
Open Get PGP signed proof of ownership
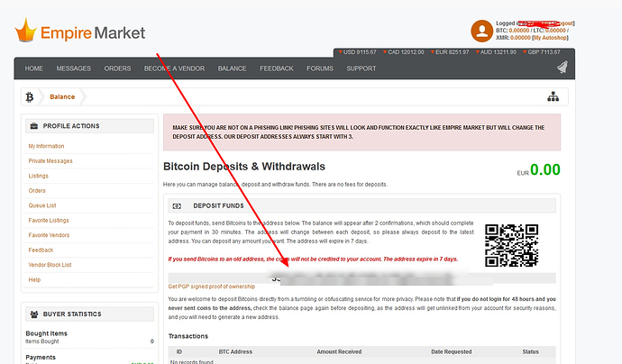tap(216, 286)
